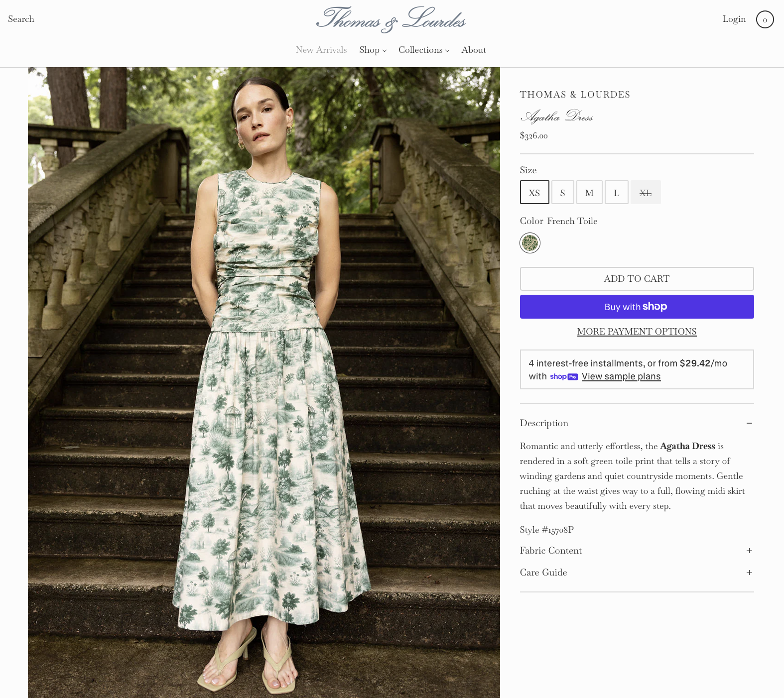Open More Payment Options link
Viewport: 784px width, 698px height.
pos(637,332)
